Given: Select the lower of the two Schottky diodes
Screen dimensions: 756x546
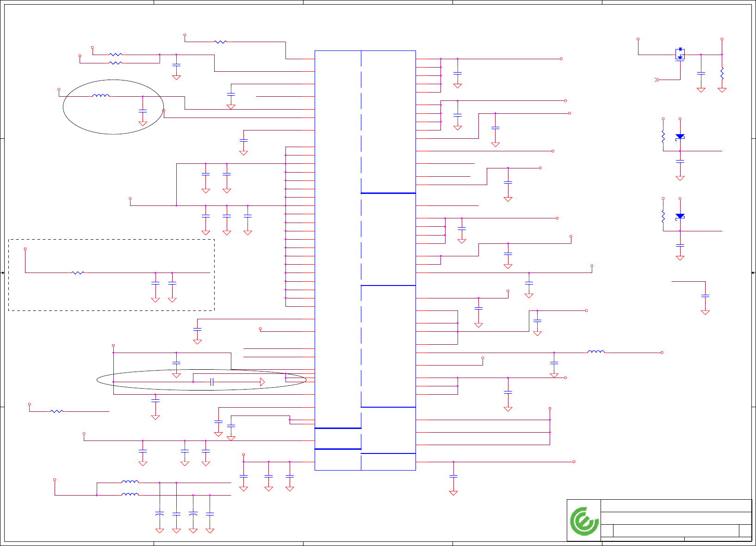Looking at the screenshot, I should 680,217.
